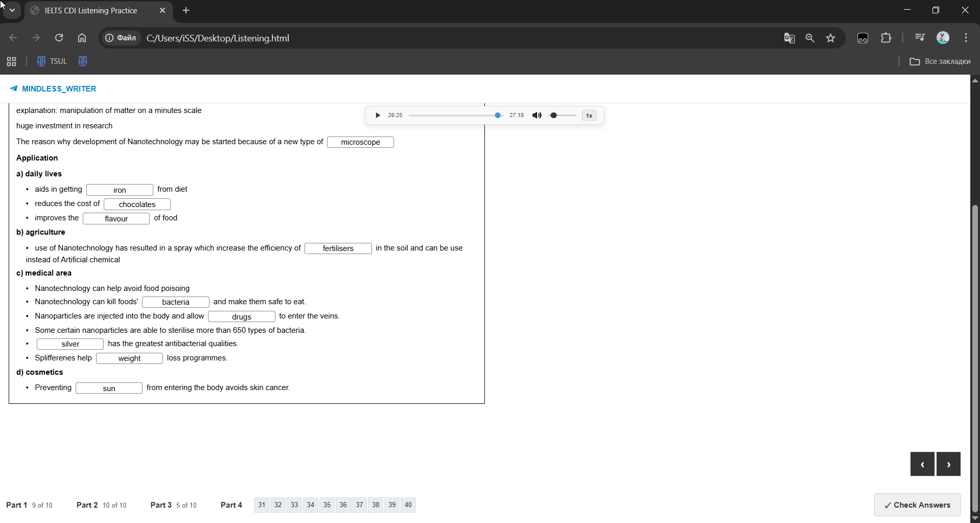Screen dimensions: 980x523
Task: Open the TSUL bookmark
Action: [52, 61]
